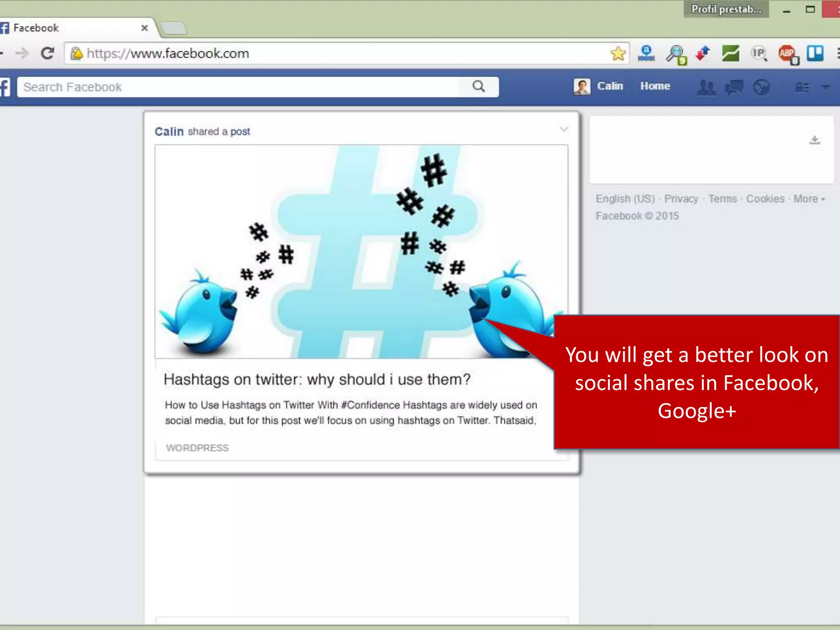
Task: Open the Adblock Plus extension icon
Action: [x=788, y=54]
